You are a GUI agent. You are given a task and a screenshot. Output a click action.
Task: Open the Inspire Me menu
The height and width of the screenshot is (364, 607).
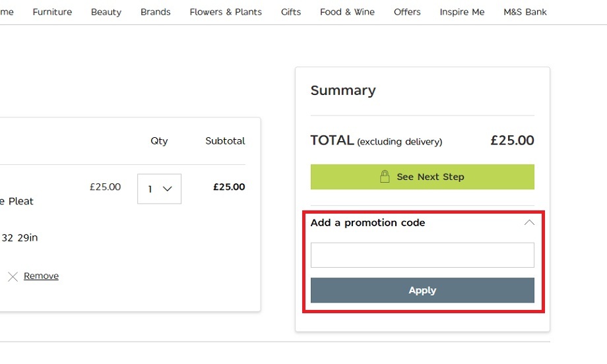tap(462, 12)
